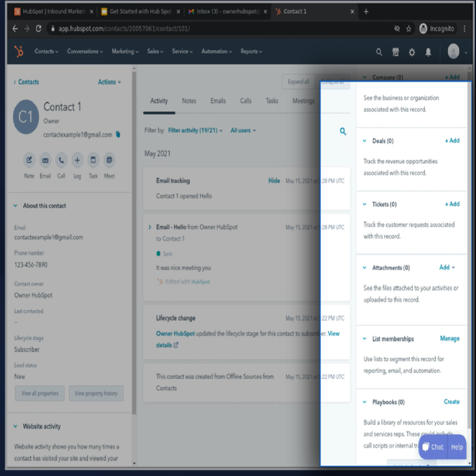Viewport: 476px width, 476px height.
Task: Switch to the Emails tab
Action: coord(218,101)
